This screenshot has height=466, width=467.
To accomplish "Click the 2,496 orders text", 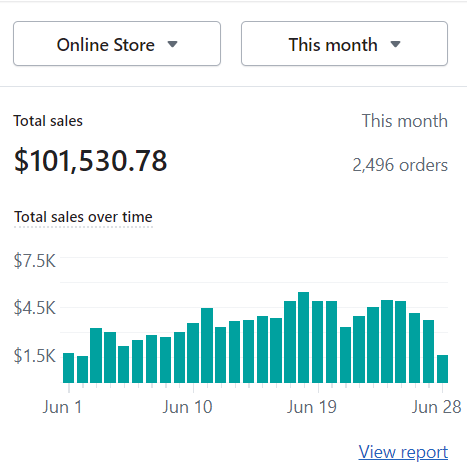I will [x=400, y=165].
